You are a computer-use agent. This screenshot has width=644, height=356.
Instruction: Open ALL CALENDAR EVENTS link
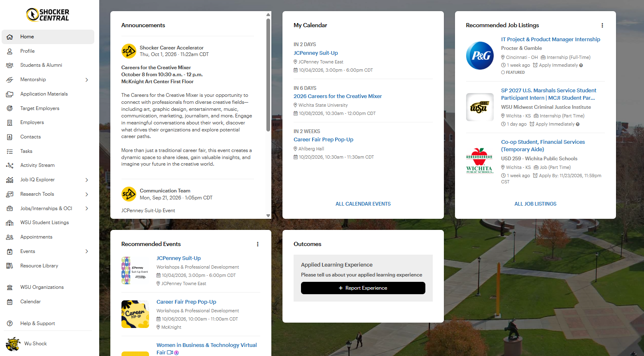(x=363, y=204)
